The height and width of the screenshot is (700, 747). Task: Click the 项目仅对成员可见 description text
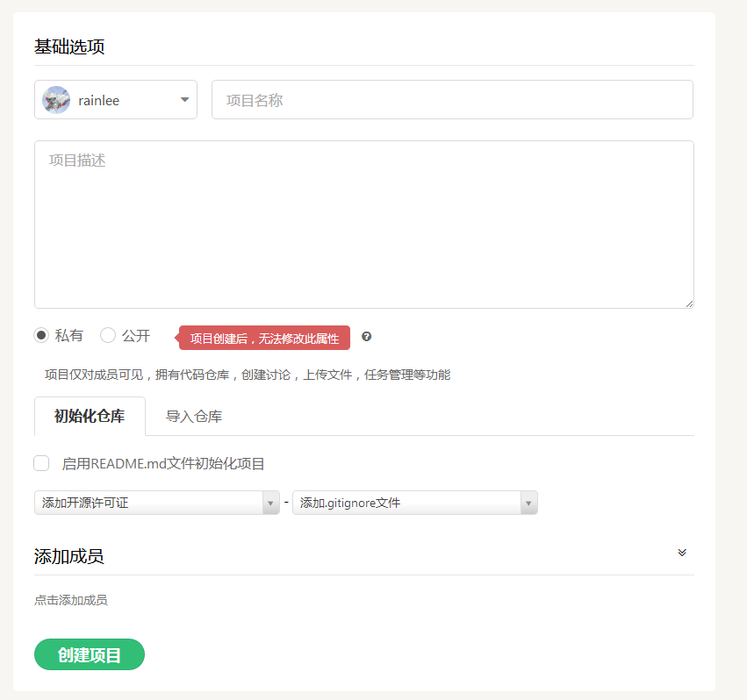click(248, 375)
